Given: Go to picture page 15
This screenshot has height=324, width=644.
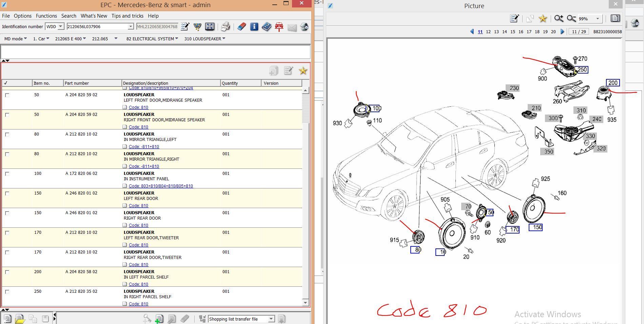Looking at the screenshot, I should tap(512, 32).
